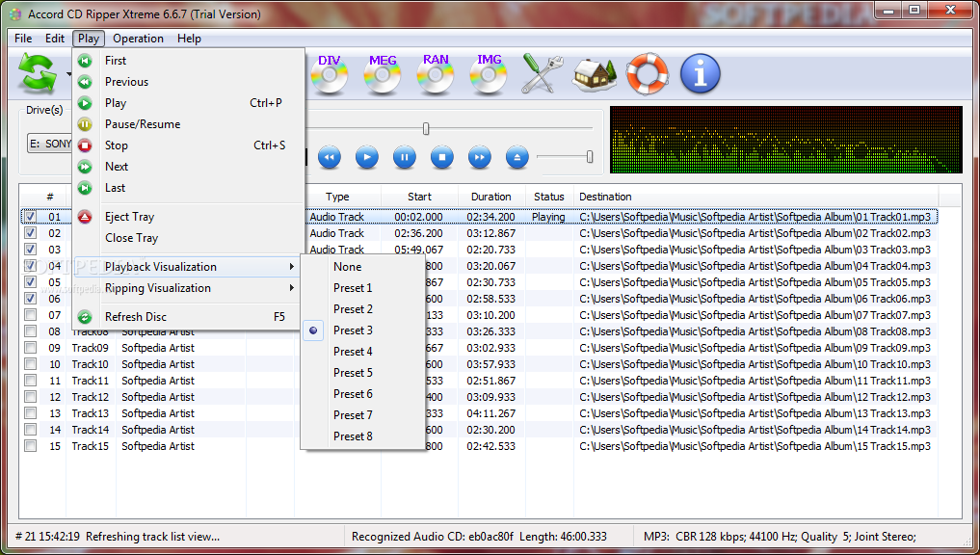
Task: Uncheck track 01 checkbox
Action: coord(30,216)
